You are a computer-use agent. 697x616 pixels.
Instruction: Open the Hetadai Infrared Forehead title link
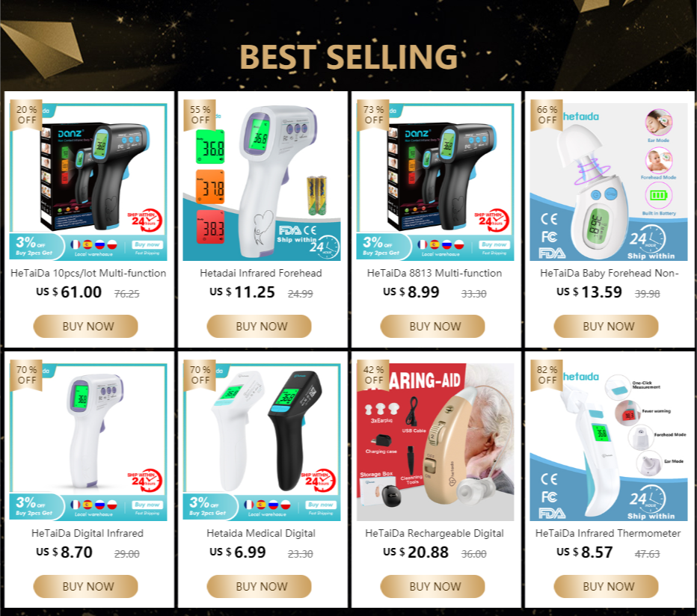click(261, 273)
